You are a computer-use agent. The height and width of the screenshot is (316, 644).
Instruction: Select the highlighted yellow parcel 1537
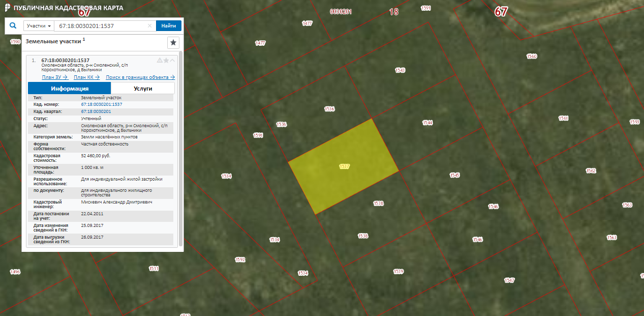[x=344, y=166]
